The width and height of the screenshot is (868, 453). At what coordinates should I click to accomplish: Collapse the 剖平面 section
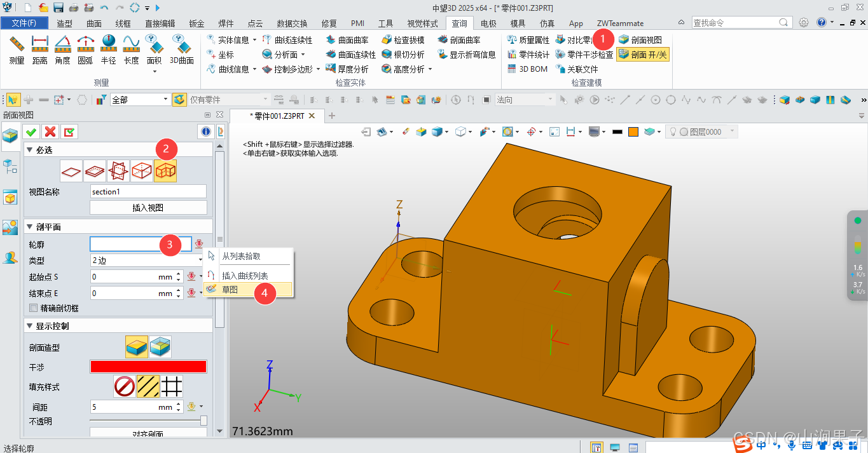[29, 227]
